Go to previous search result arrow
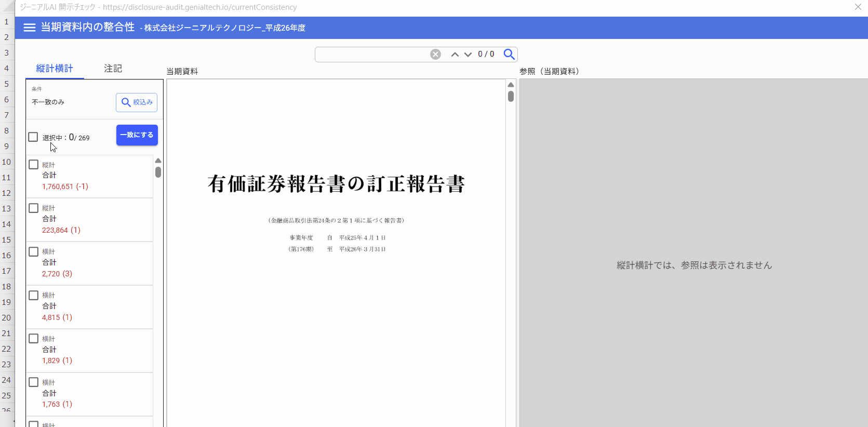Image resolution: width=868 pixels, height=427 pixels. 455,55
